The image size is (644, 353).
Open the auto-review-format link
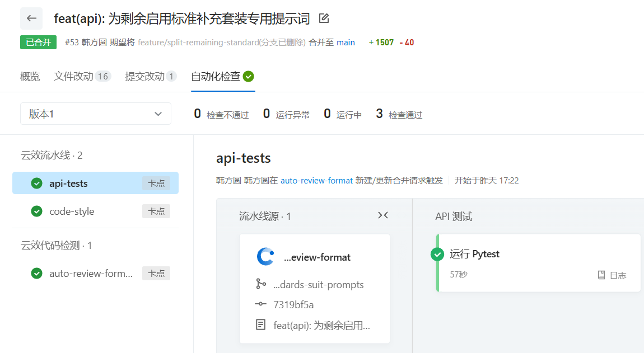pos(316,181)
